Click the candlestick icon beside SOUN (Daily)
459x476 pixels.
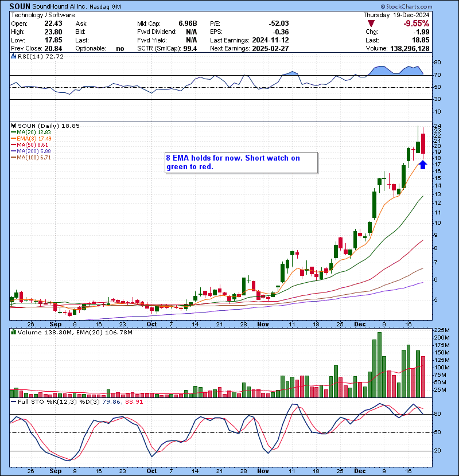click(x=14, y=126)
